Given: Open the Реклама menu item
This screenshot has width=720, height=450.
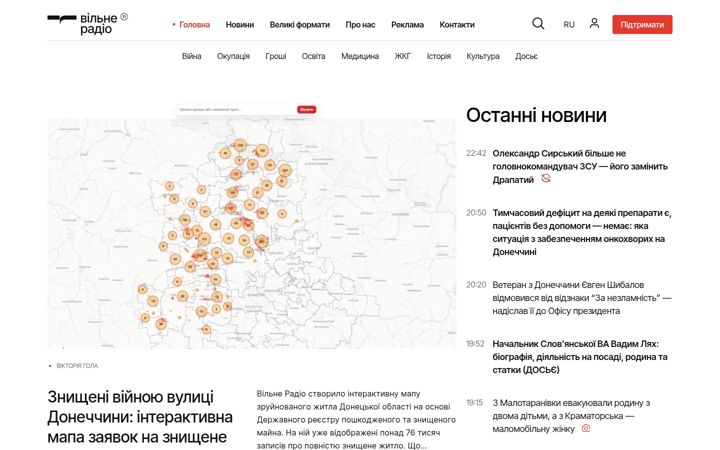Looking at the screenshot, I should tap(407, 25).
